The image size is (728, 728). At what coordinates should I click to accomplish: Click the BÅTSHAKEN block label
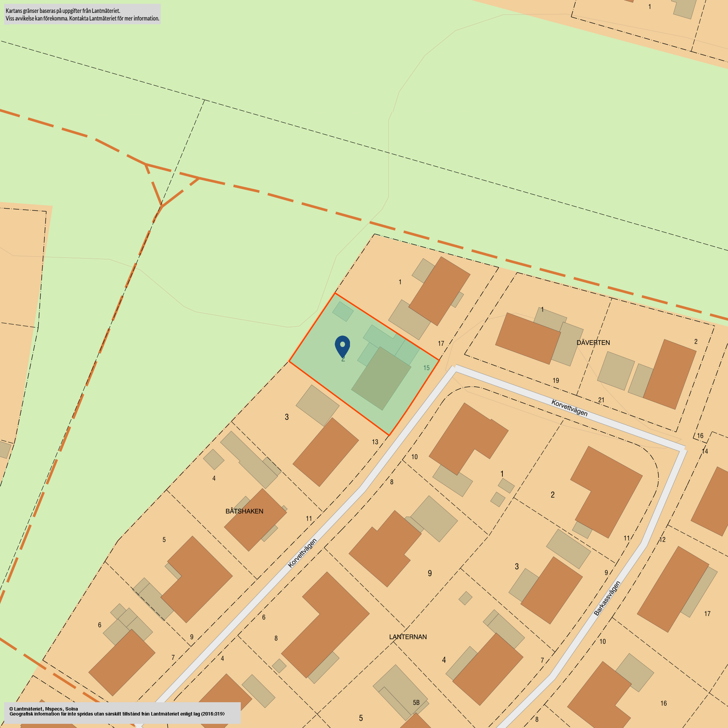click(x=244, y=511)
